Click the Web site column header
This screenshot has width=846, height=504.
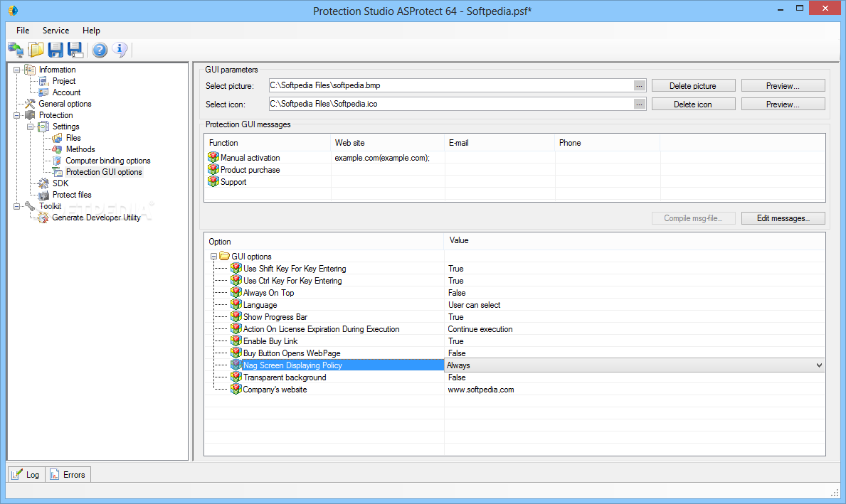[x=388, y=143]
